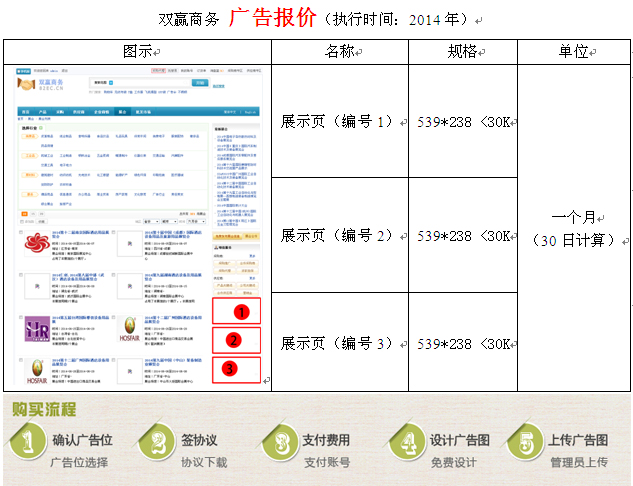Open the 协议下载 link

coord(204,462)
